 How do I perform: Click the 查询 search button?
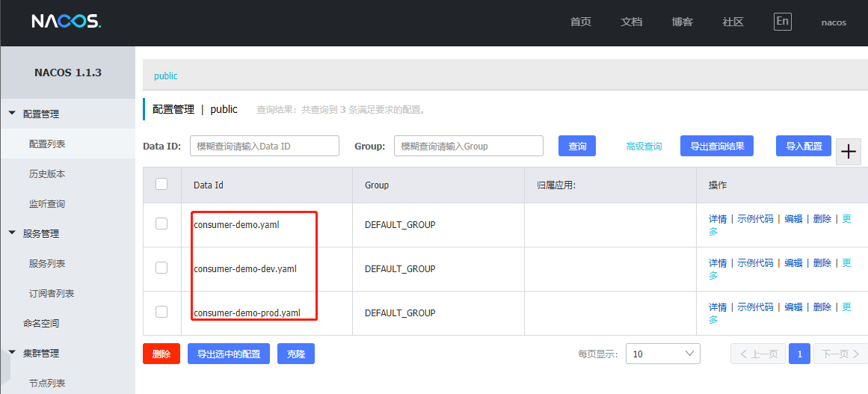577,146
